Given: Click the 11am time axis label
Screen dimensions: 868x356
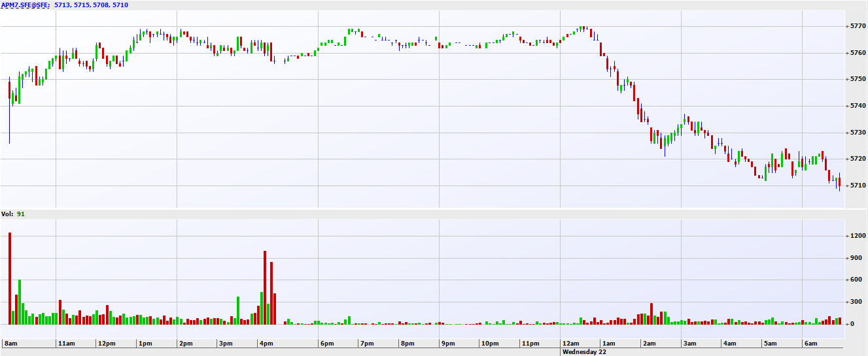Looking at the screenshot, I should pos(66,344).
